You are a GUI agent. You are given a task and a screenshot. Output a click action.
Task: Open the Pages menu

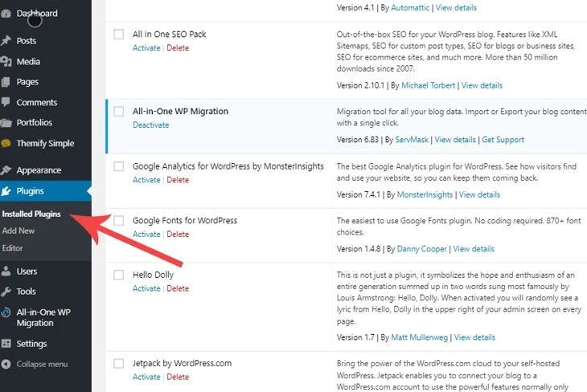coord(27,82)
